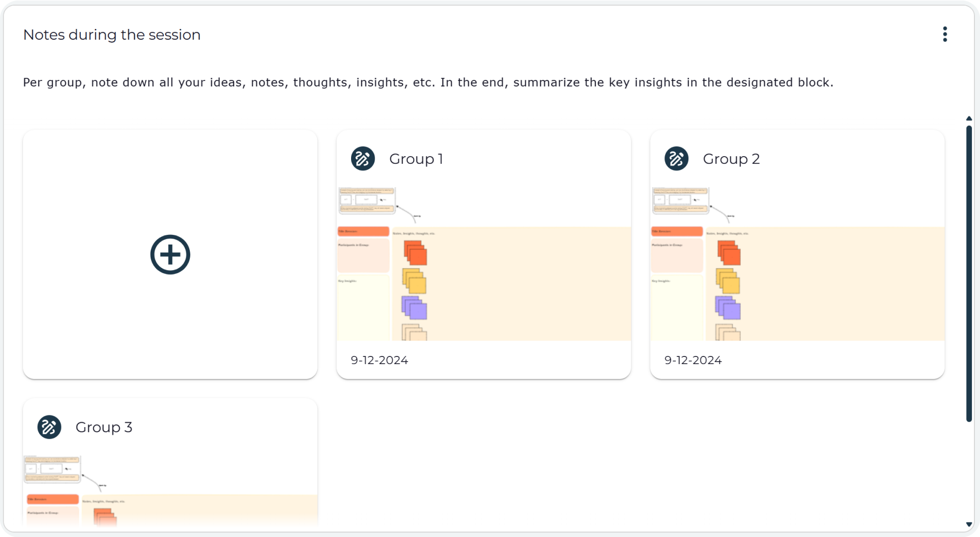Click the scrollbar down arrow
This screenshot has height=537, width=980.
969,524
